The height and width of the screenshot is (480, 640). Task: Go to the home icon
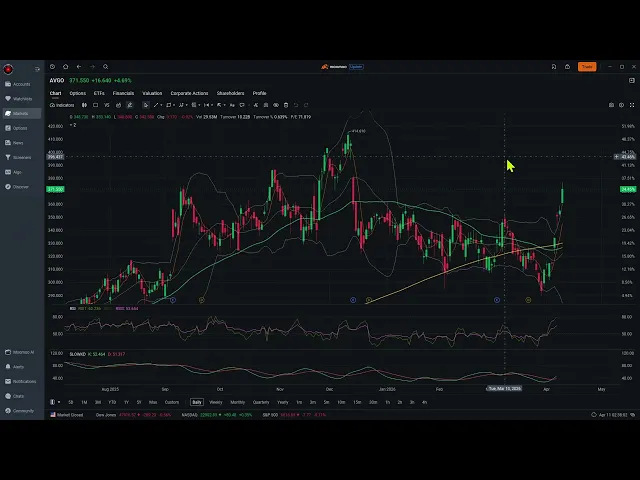tap(66, 67)
